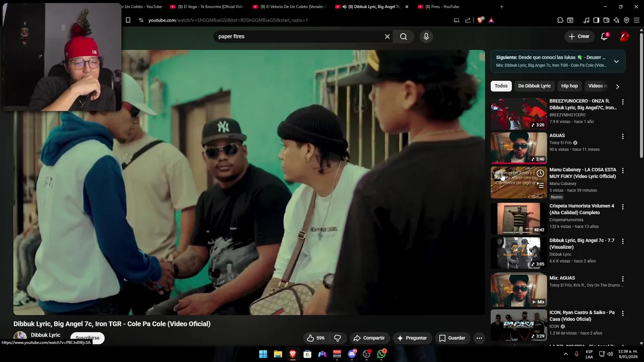Switch to the El Velorio De Un Coleto tab

point(289,7)
